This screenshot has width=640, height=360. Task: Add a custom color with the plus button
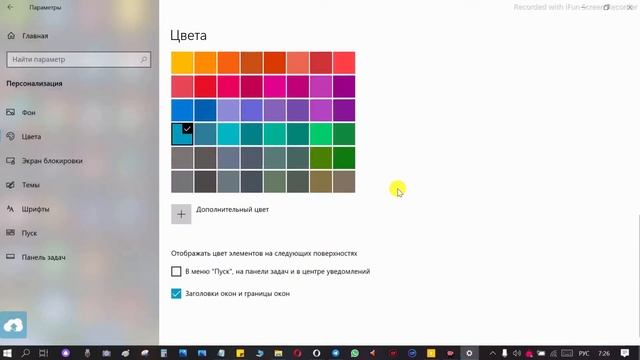(x=181, y=214)
